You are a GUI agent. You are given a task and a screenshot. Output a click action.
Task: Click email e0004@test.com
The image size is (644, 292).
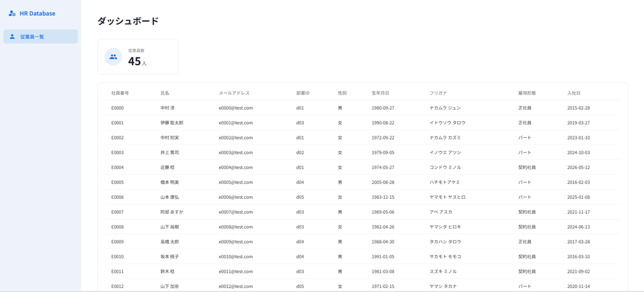pyautogui.click(x=235, y=168)
